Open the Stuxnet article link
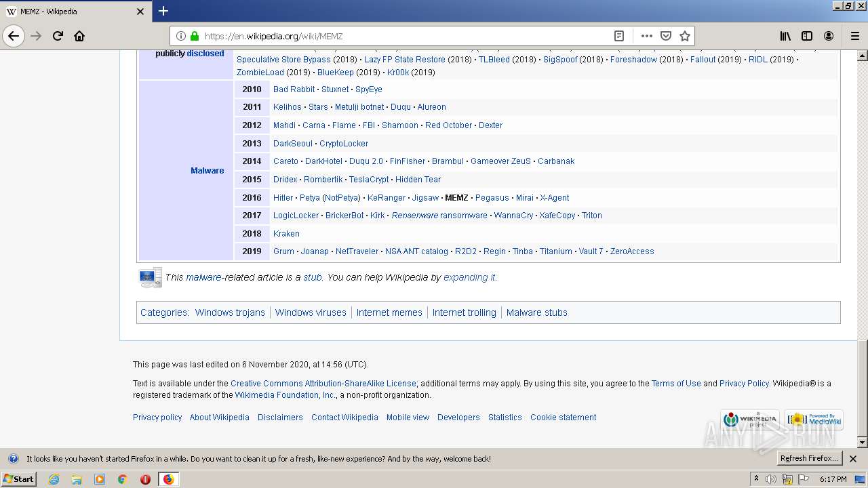 [x=335, y=89]
